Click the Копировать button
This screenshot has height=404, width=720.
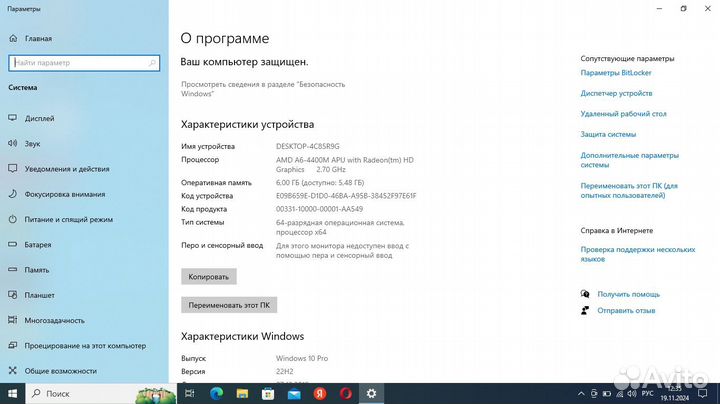tap(208, 277)
